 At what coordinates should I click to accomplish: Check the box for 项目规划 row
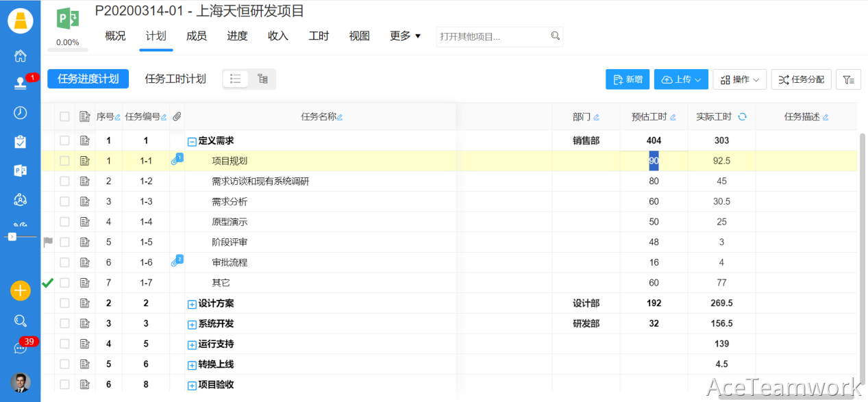tap(64, 161)
